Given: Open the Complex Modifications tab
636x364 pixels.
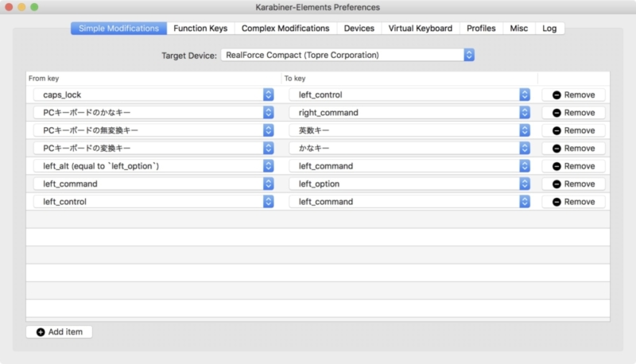Looking at the screenshot, I should (x=285, y=29).
